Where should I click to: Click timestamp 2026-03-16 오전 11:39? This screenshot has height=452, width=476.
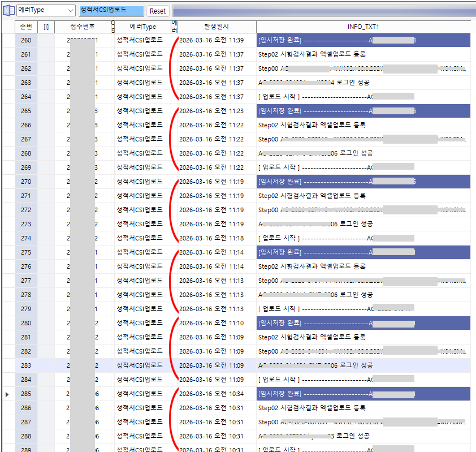coord(211,40)
